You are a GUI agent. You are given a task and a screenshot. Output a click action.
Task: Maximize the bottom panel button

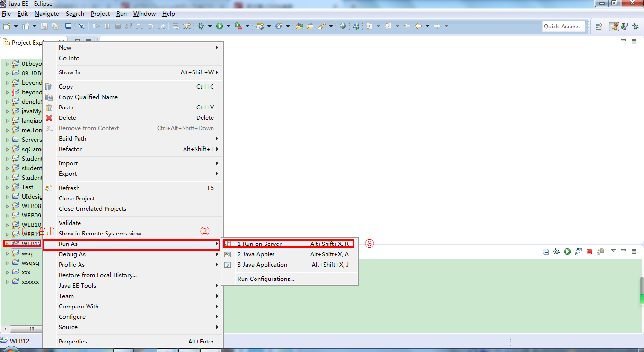pyautogui.click(x=634, y=251)
